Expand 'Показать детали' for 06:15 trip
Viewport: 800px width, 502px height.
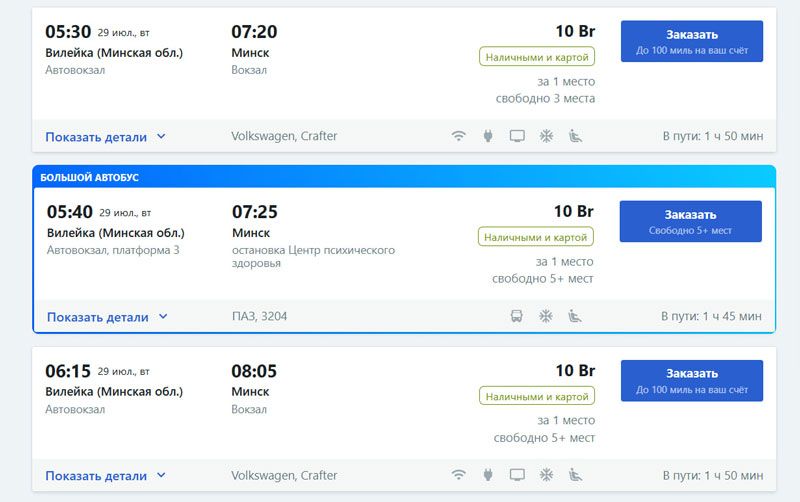tap(105, 476)
